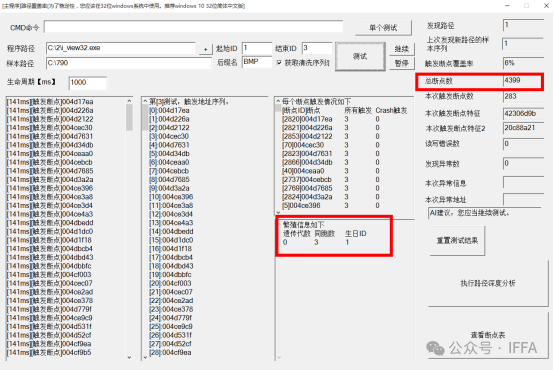Click the Crash触发 column header
Viewport: 554px width, 370px height.
(391, 111)
